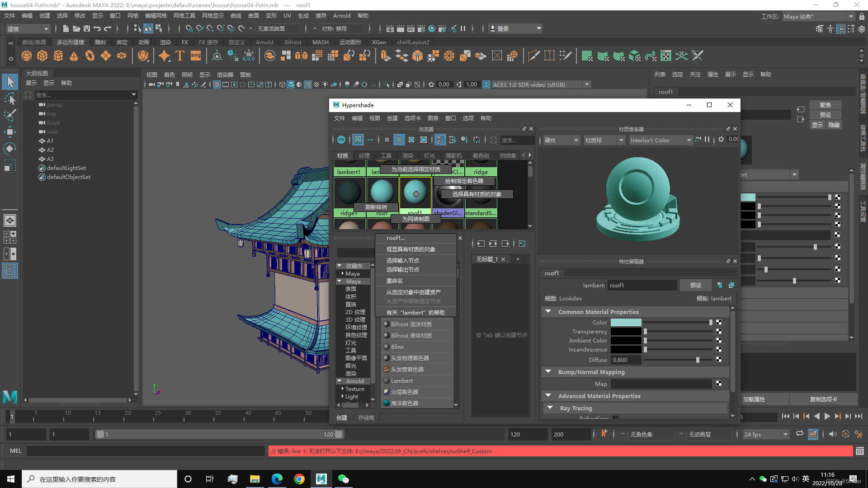Switch to the 纹理 tab in Hypershade
868x488 pixels.
tap(364, 155)
